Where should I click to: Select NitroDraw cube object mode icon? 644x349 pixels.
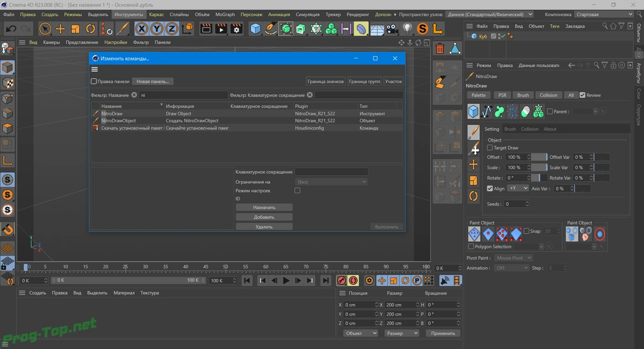[x=473, y=111]
